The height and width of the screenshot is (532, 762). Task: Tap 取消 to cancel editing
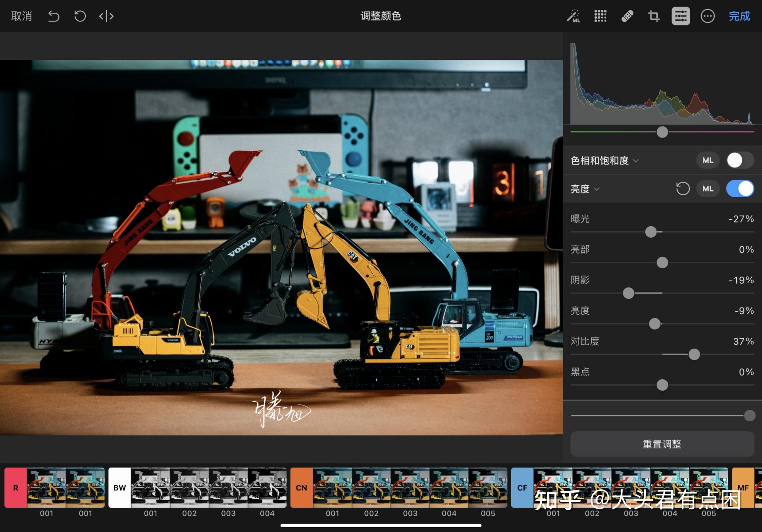point(21,16)
